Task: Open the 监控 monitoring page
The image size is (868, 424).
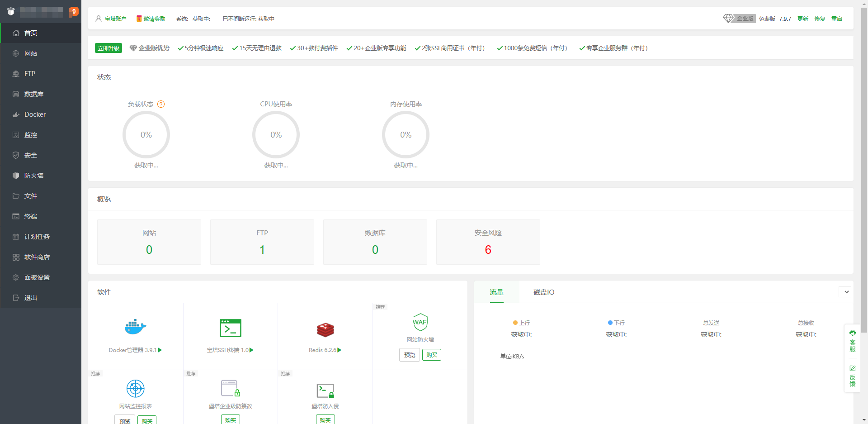Action: click(x=31, y=135)
